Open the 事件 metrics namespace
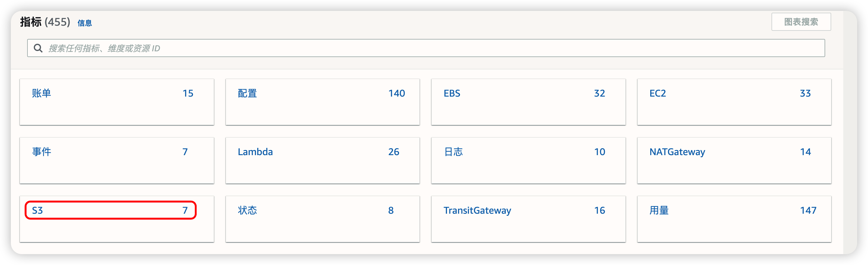Screen dimensions: 868x265 (41, 152)
